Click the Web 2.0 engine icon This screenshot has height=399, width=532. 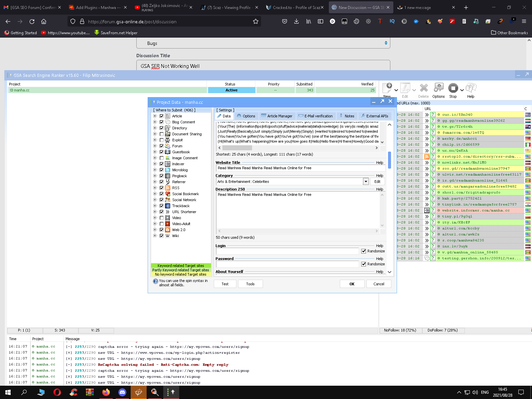[x=168, y=230]
